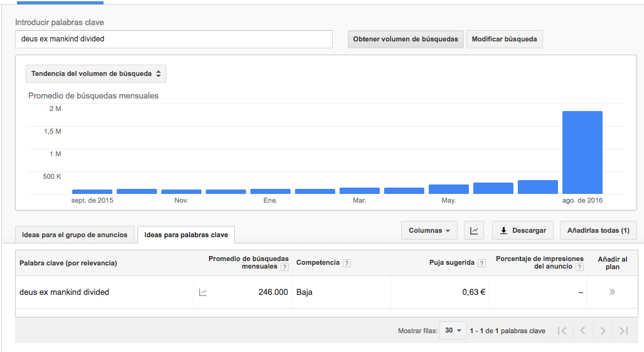The height and width of the screenshot is (352, 644).
Task: Click Añadirlas todas (1) button
Action: click(x=598, y=230)
